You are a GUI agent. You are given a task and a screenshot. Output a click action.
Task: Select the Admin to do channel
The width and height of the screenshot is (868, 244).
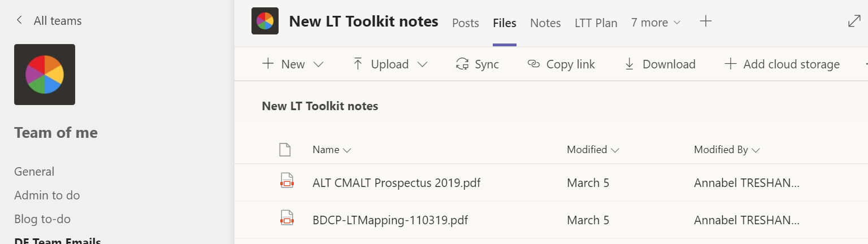(47, 195)
